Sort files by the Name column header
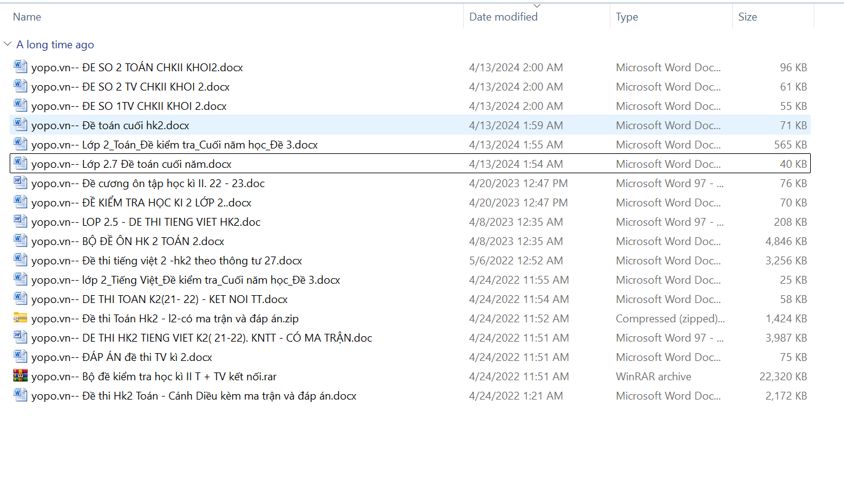 [27, 17]
